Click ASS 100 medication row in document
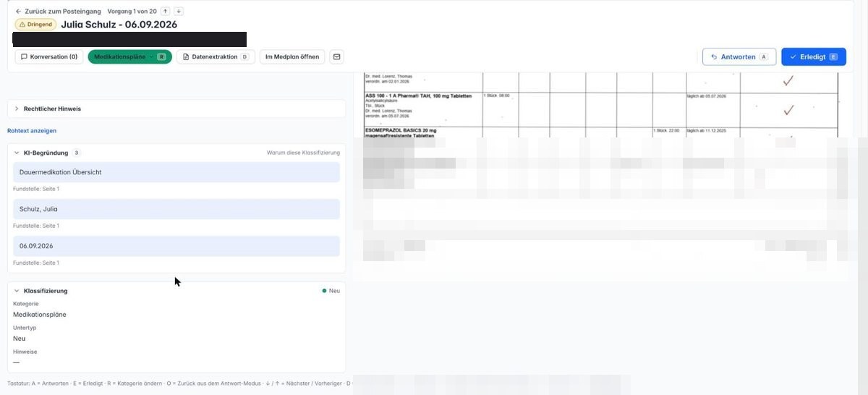This screenshot has width=868, height=395. pyautogui.click(x=600, y=109)
